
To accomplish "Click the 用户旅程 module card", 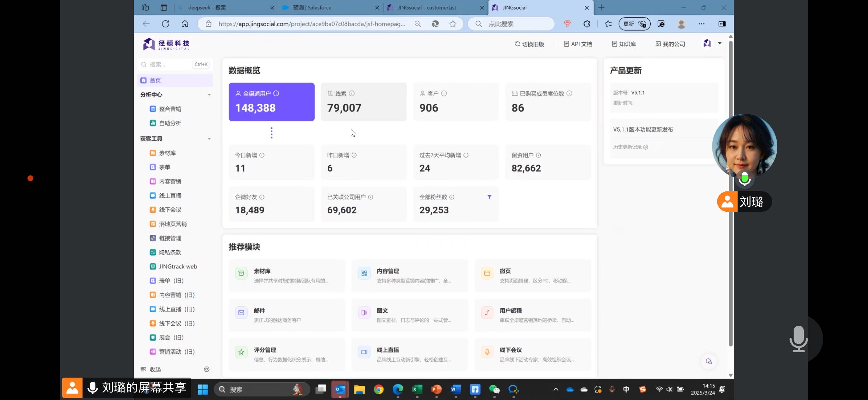I will coord(532,315).
